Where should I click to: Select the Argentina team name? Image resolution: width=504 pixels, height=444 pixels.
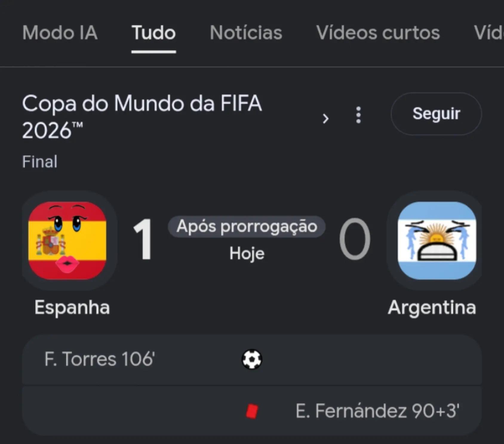[432, 307]
